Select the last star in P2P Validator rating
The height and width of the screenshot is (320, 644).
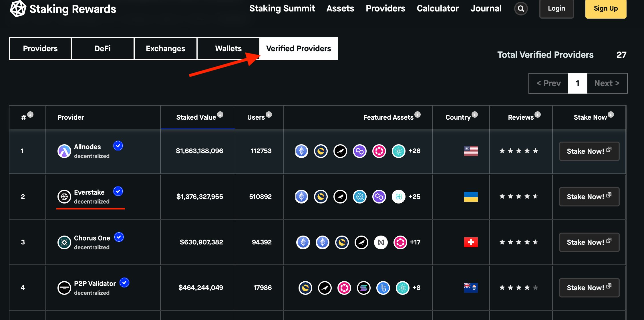(x=535, y=288)
